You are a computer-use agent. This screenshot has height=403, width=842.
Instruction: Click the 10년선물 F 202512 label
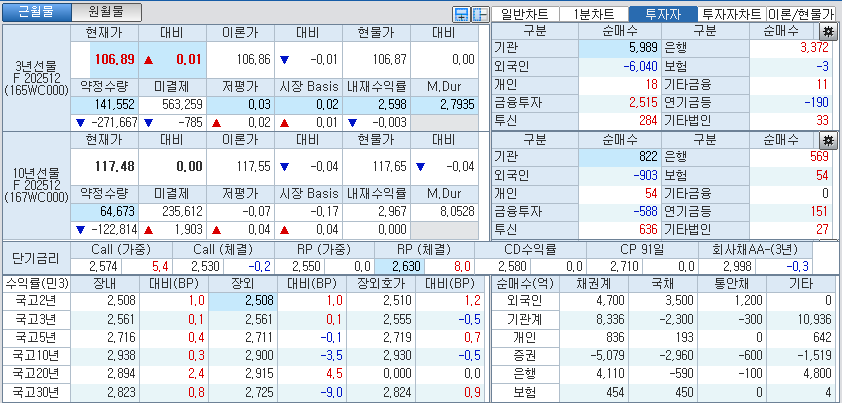coord(37,186)
